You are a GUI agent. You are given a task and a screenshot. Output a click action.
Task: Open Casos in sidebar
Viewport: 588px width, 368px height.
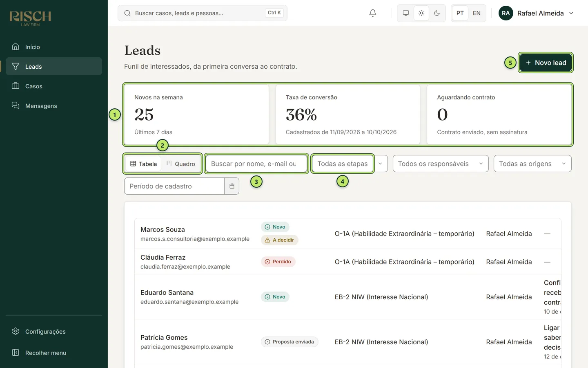(x=54, y=86)
